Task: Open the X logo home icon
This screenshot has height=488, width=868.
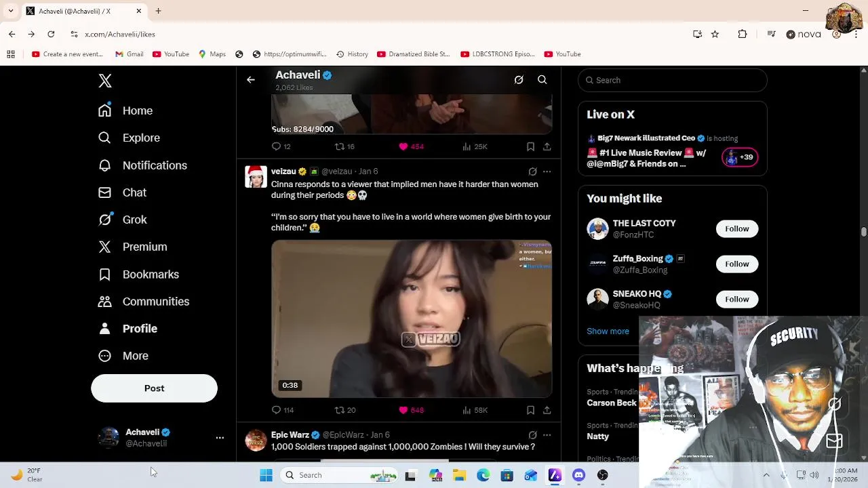Action: click(105, 81)
